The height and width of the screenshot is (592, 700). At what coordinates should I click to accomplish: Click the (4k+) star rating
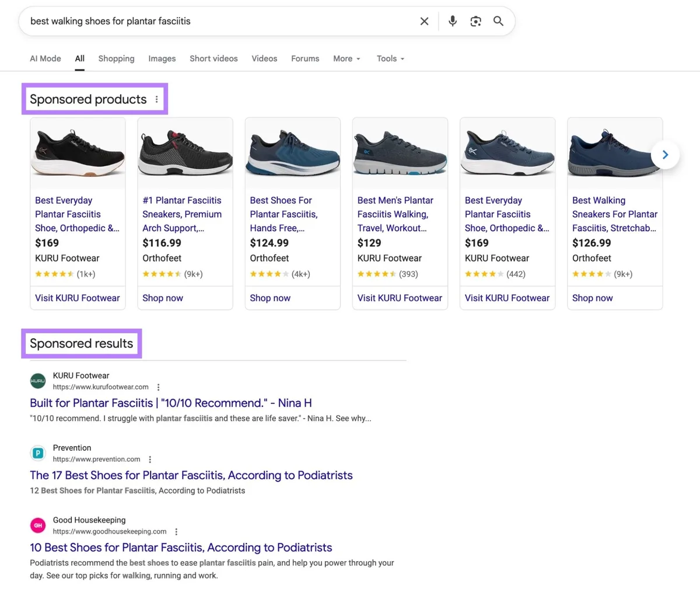pyautogui.click(x=279, y=274)
